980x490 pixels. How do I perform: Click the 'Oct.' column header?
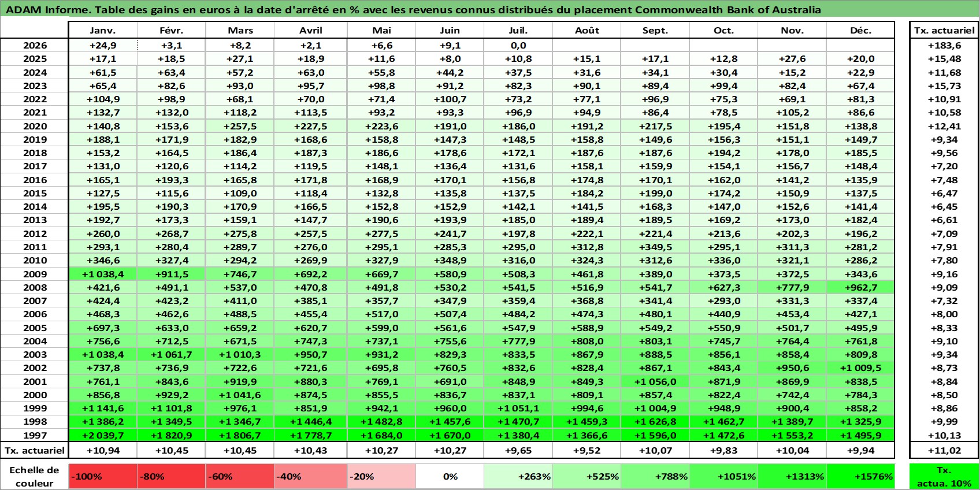click(x=723, y=30)
